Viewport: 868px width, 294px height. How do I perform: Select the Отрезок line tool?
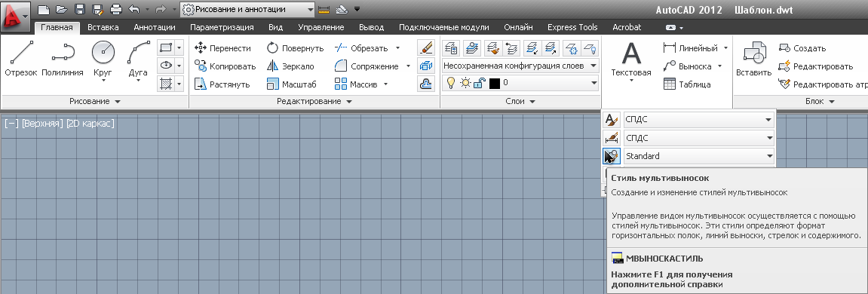21,60
